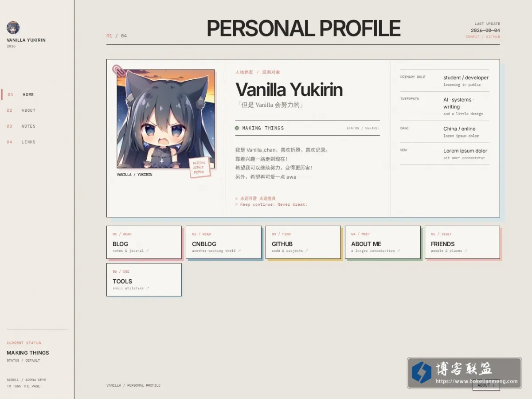Open the TOOLS small utilities card
Image resolution: width=532 pixels, height=399 pixels.
pos(144,280)
